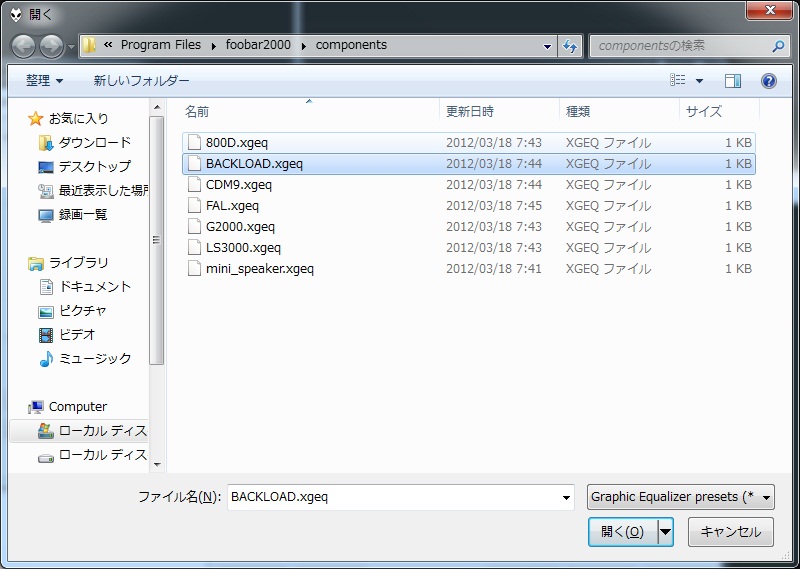Select the file LS3000.xgeq
This screenshot has height=569, width=800.
click(468, 247)
